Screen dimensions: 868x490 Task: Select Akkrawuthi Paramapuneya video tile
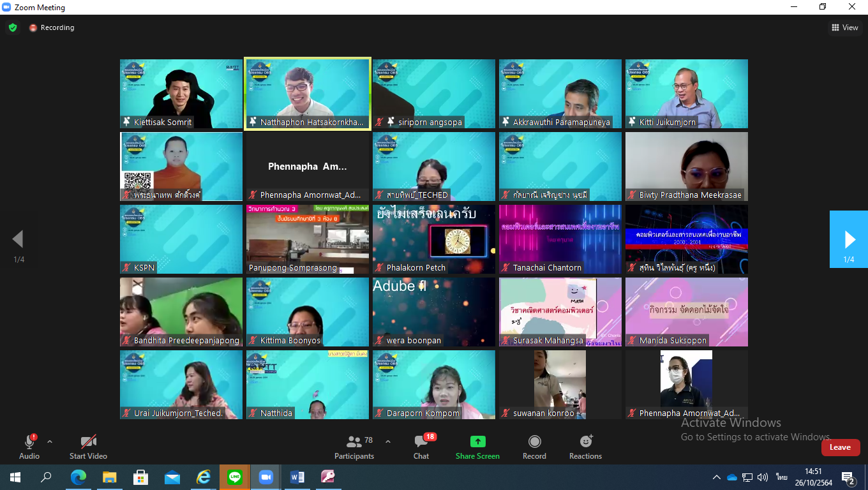560,94
